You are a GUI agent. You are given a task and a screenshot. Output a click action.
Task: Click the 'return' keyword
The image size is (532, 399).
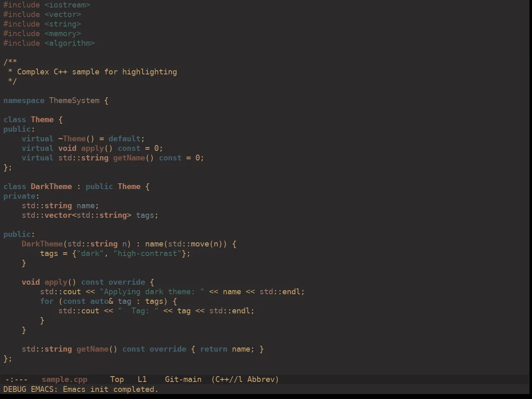[214, 349]
